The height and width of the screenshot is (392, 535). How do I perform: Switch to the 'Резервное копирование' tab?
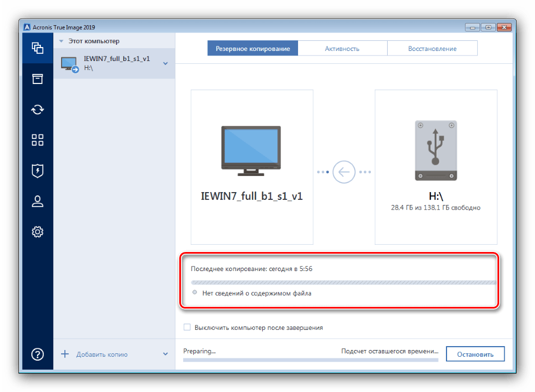click(x=253, y=49)
